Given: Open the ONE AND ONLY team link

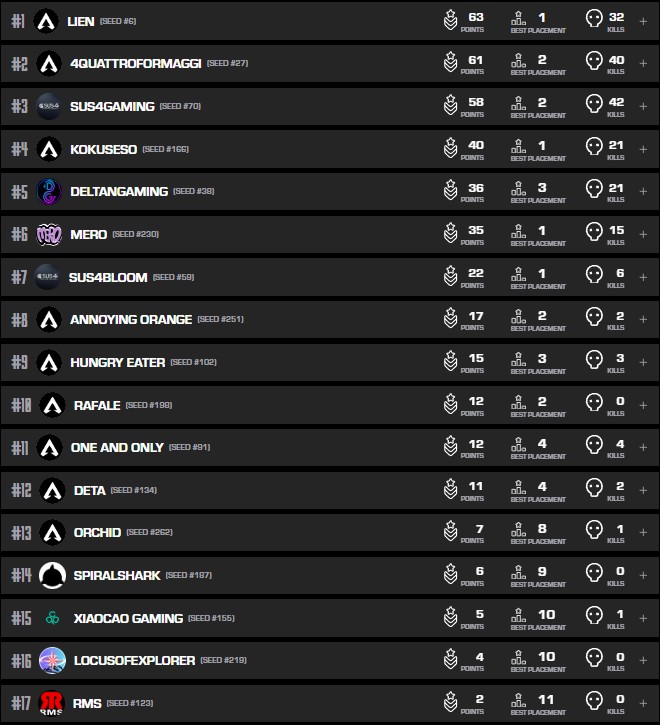Looking at the screenshot, I should 116,447.
